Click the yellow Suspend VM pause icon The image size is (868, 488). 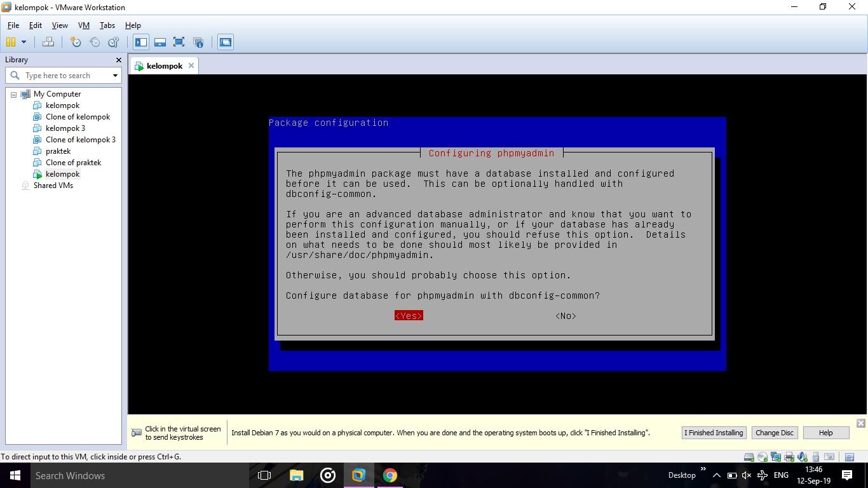coord(11,42)
